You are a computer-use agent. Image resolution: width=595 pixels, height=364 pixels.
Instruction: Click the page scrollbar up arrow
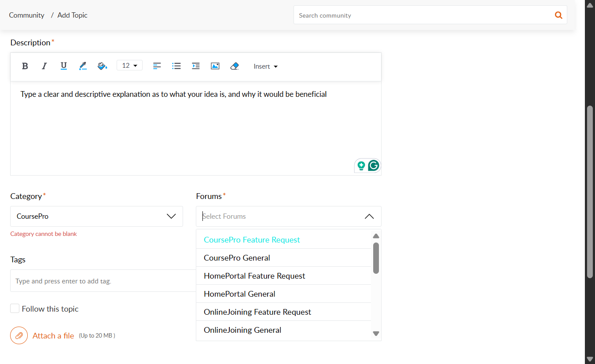click(x=590, y=5)
